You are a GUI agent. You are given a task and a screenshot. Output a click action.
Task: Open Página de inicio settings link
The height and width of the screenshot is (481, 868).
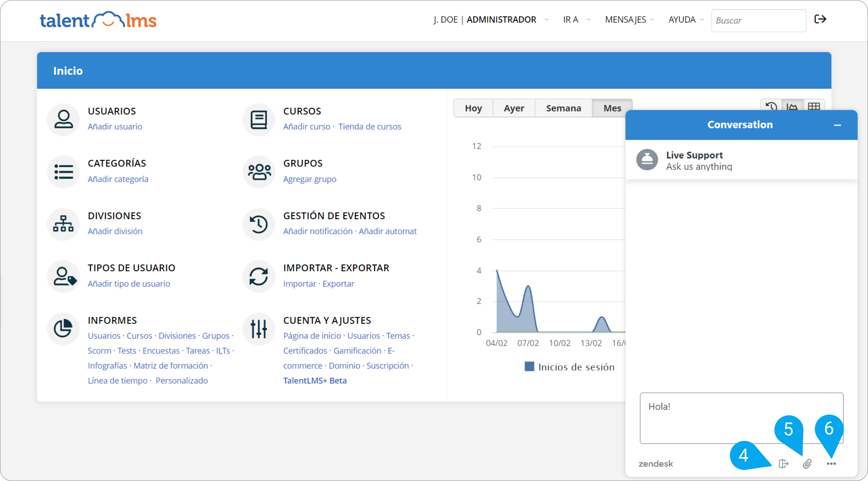[312, 335]
